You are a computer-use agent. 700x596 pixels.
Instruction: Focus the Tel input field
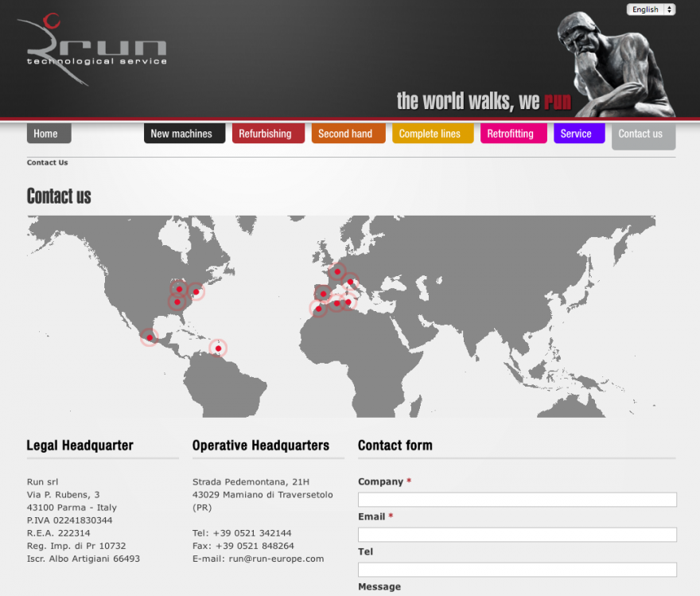tap(517, 570)
